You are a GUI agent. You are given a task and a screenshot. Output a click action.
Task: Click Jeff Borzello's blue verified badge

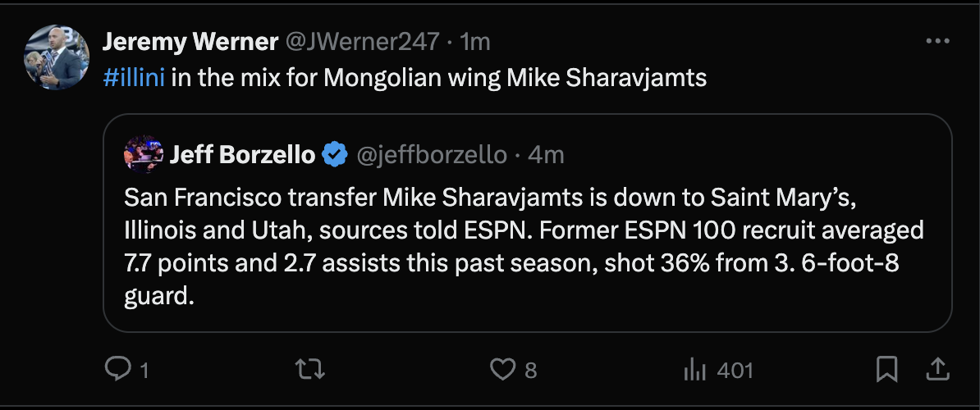[x=333, y=153]
